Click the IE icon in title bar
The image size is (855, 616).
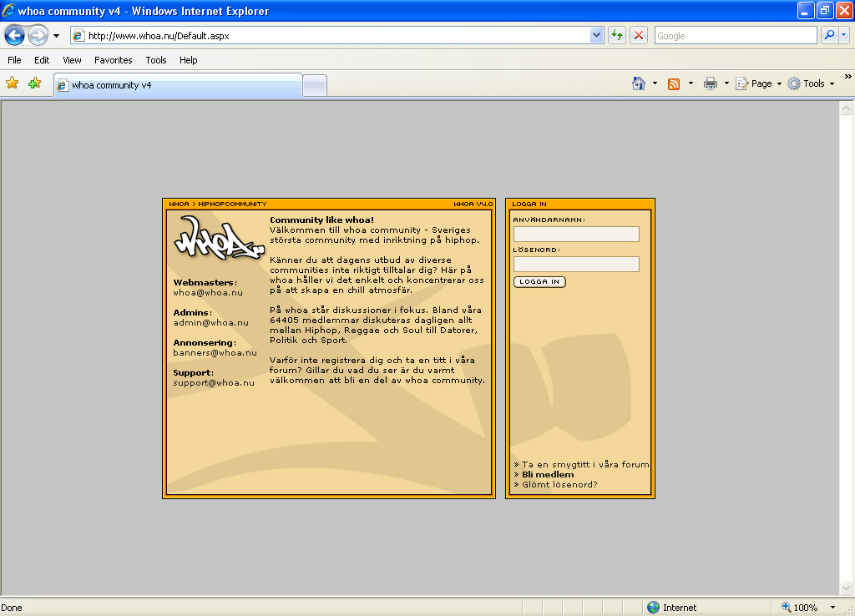pyautogui.click(x=8, y=10)
